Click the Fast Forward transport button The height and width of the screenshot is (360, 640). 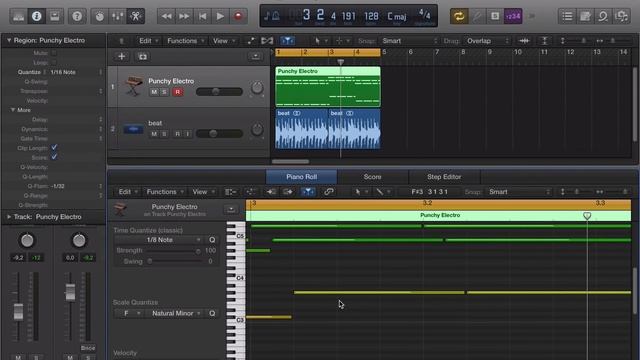pos(184,16)
